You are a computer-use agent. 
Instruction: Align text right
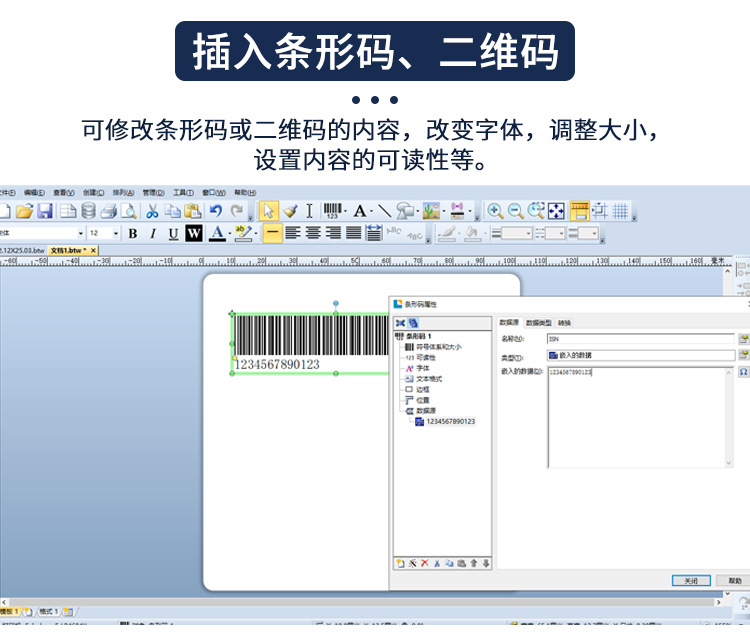click(x=333, y=233)
